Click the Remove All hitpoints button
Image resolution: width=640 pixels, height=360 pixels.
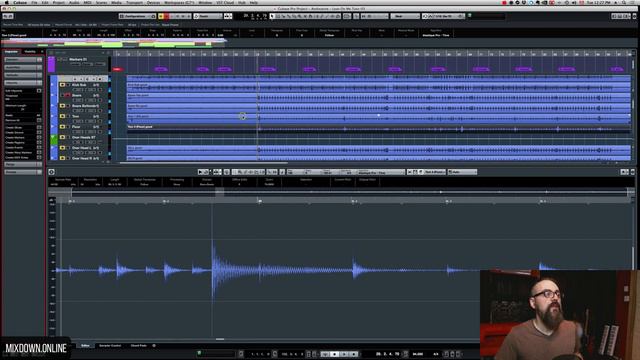tap(39, 120)
